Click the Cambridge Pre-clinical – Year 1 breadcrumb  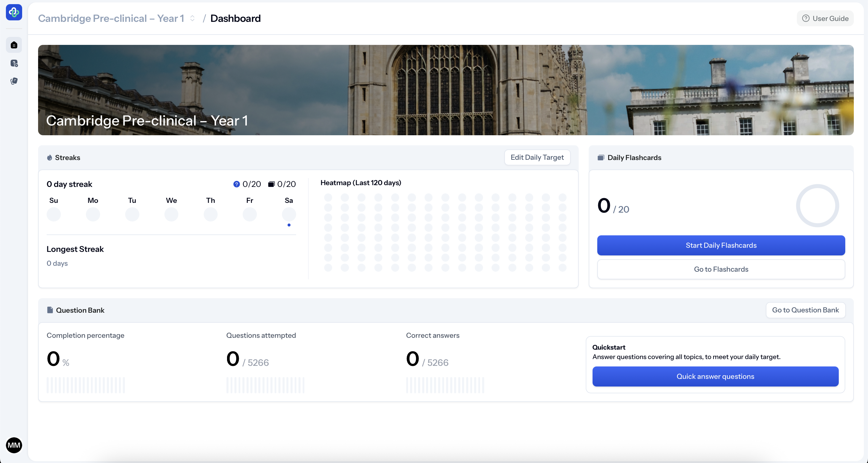pyautogui.click(x=111, y=18)
